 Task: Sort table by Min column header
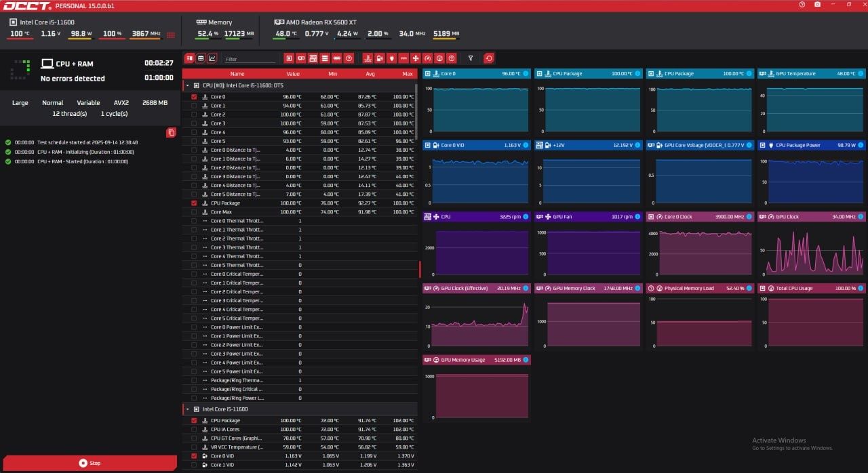click(x=332, y=74)
